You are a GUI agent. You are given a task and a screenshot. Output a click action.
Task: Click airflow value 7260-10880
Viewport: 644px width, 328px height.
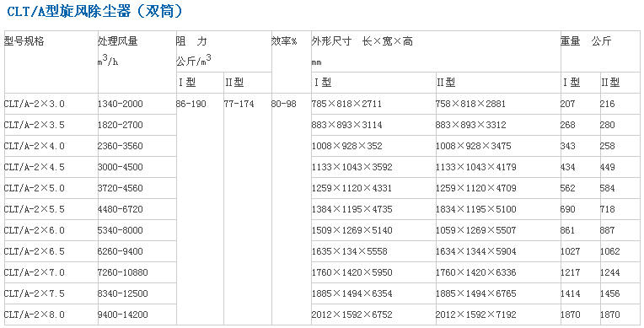122,272
